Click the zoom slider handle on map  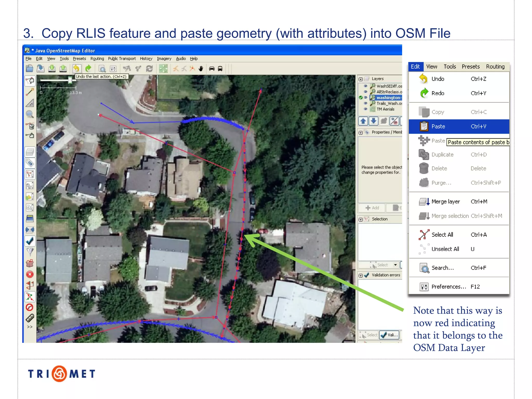pos(70,80)
